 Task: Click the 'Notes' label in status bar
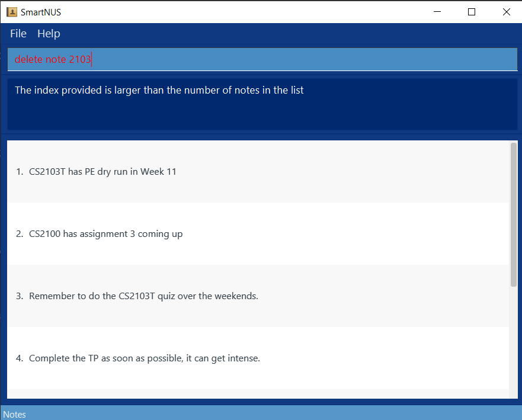15,415
